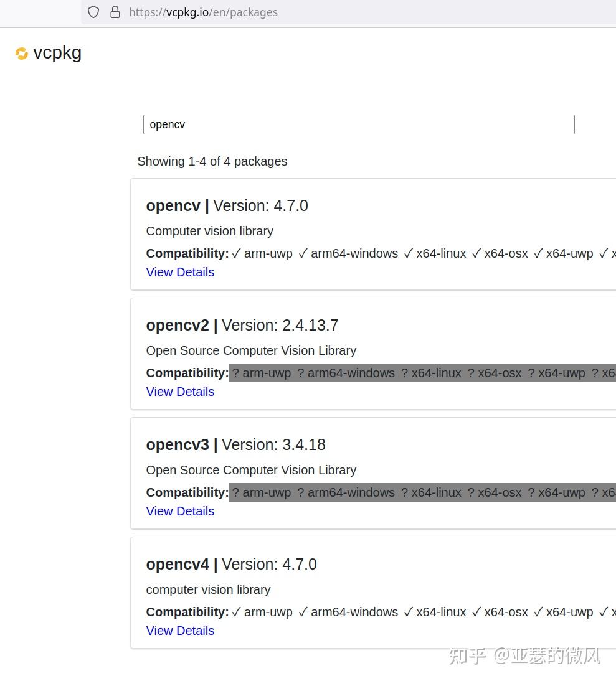
Task: Open View Details for opencv2 version 2.4.13.7
Action: tap(180, 392)
